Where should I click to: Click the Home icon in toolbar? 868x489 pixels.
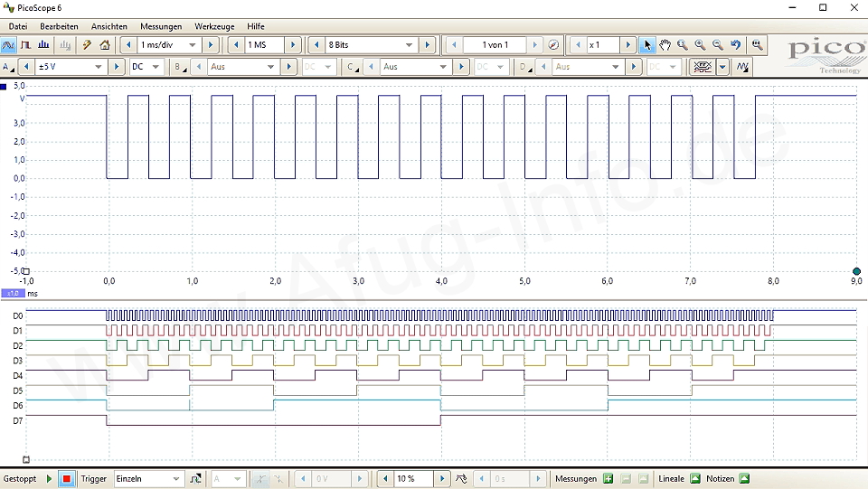coord(105,45)
